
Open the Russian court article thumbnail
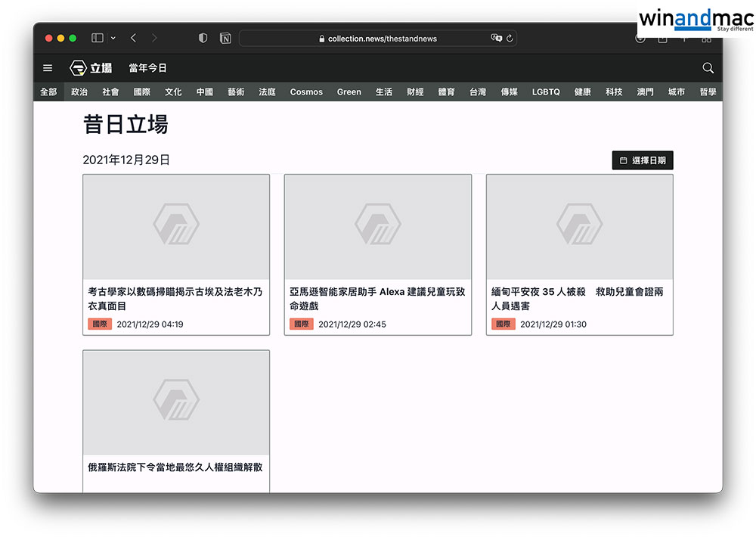click(x=176, y=402)
